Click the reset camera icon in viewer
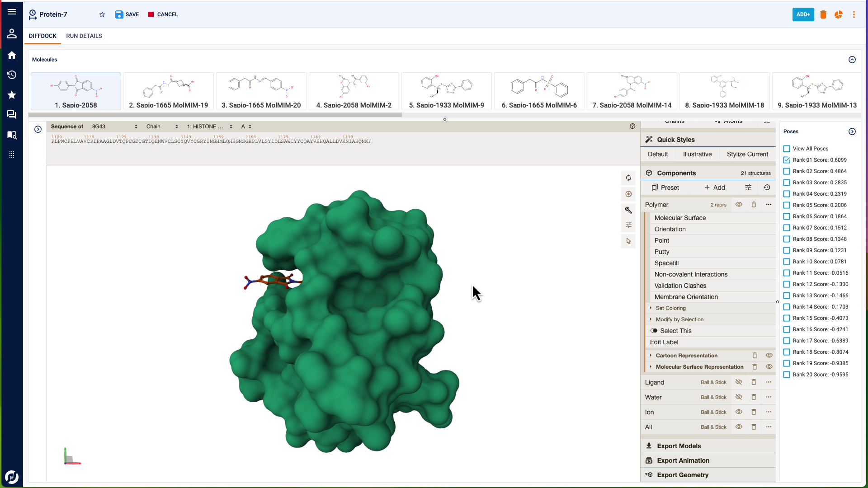 (x=628, y=178)
